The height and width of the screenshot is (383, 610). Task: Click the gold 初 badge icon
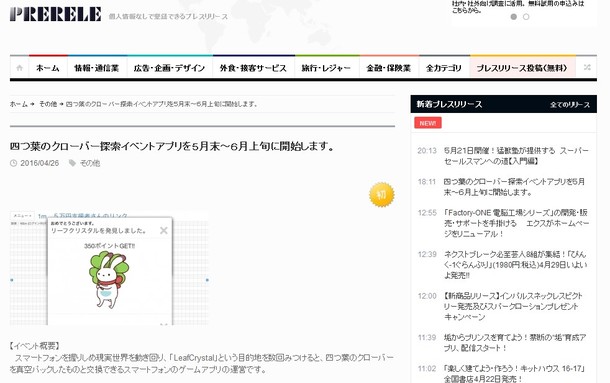click(x=382, y=194)
